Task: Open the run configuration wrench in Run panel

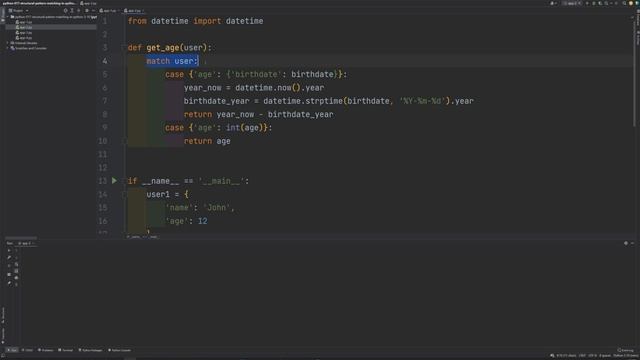Action: [x=9, y=258]
